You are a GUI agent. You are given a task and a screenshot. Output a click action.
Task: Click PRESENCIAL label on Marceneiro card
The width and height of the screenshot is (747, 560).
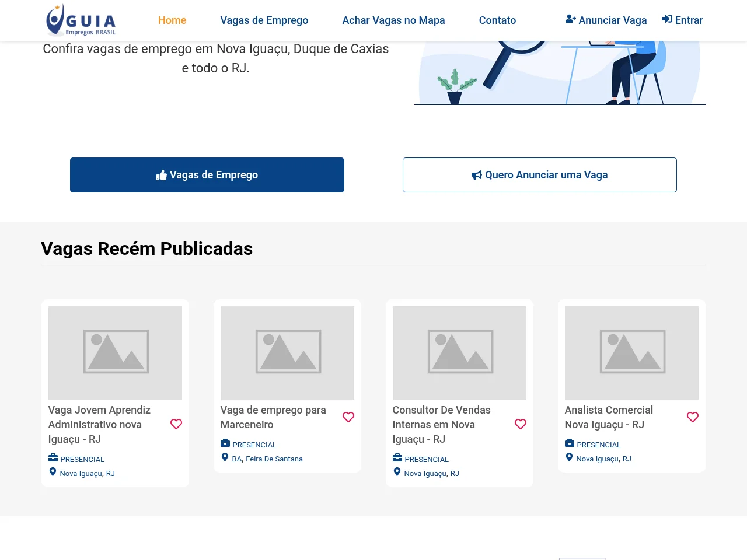pyautogui.click(x=254, y=445)
